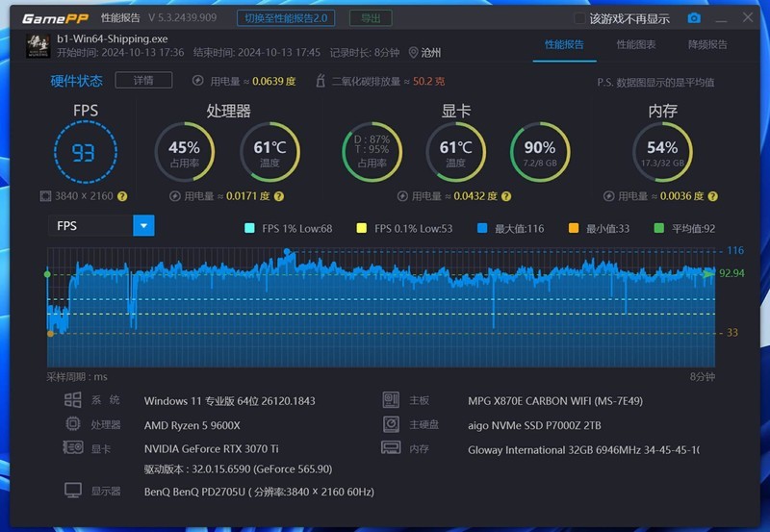Click the power icon beside graphics card 用电量
The image size is (770, 532).
(x=402, y=196)
